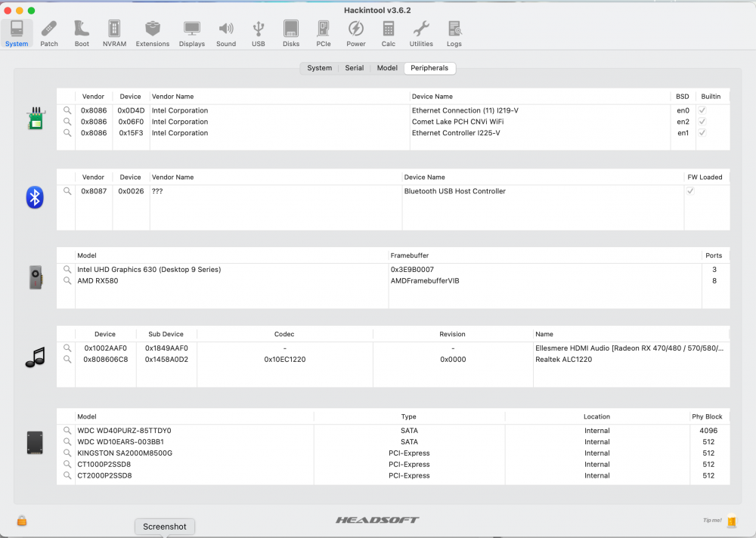The width and height of the screenshot is (756, 538).
Task: Click magnifier for WDC WD10EARS-003BB1 disk
Action: coord(67,441)
